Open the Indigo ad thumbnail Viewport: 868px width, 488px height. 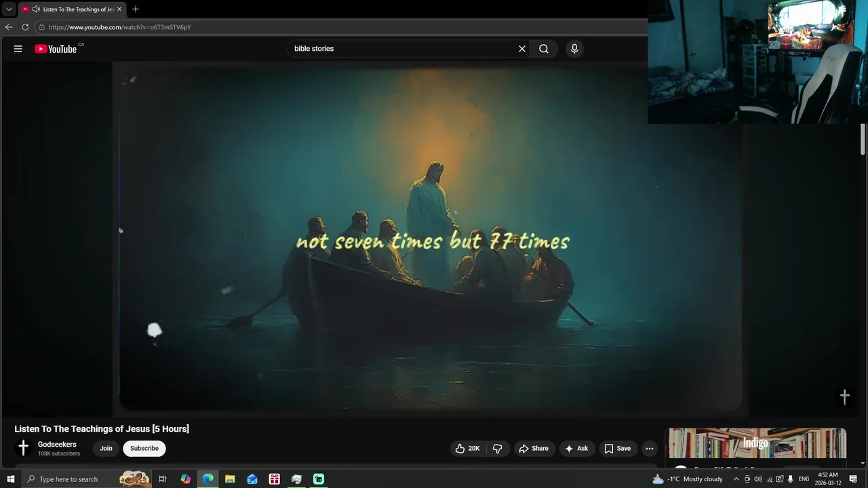[x=757, y=444]
